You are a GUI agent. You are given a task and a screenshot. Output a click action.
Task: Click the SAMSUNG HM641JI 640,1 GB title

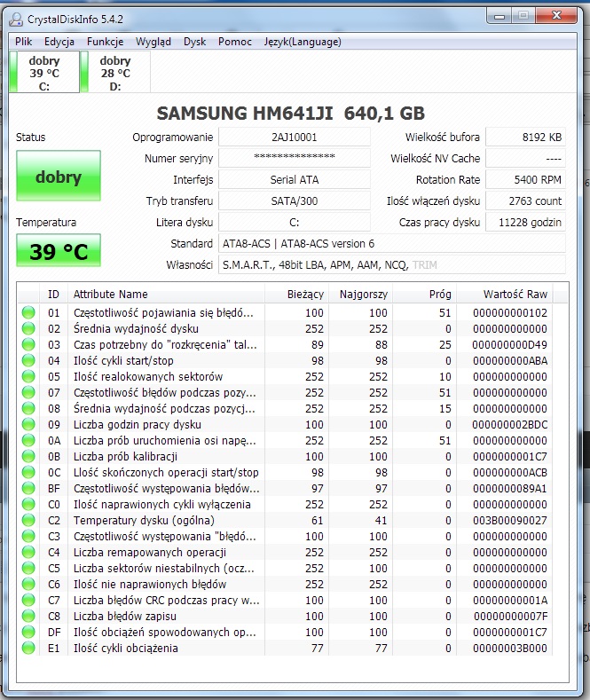(x=290, y=113)
